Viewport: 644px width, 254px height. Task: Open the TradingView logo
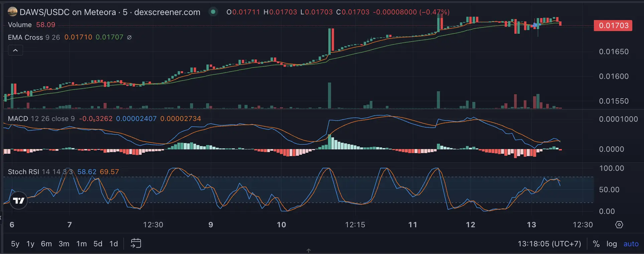pos(18,200)
